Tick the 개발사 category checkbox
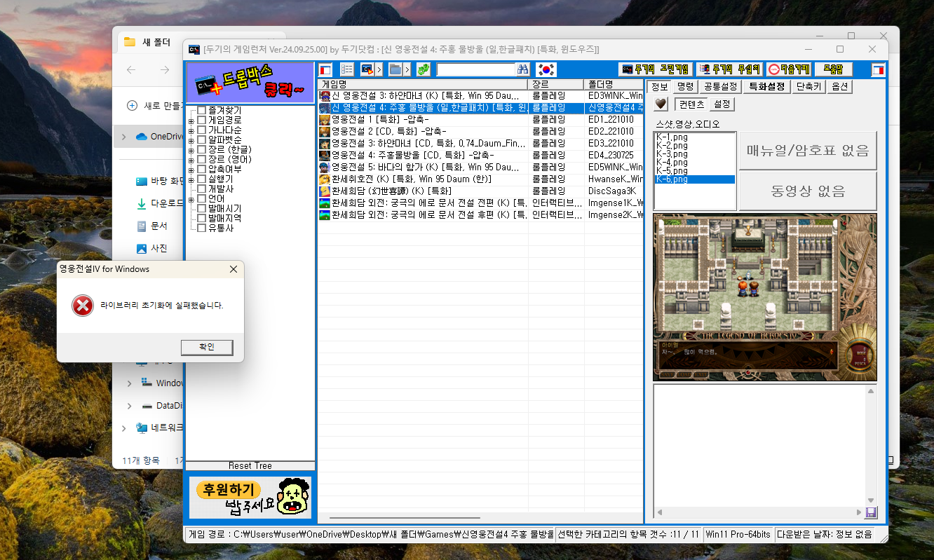934x560 pixels. coord(202,189)
